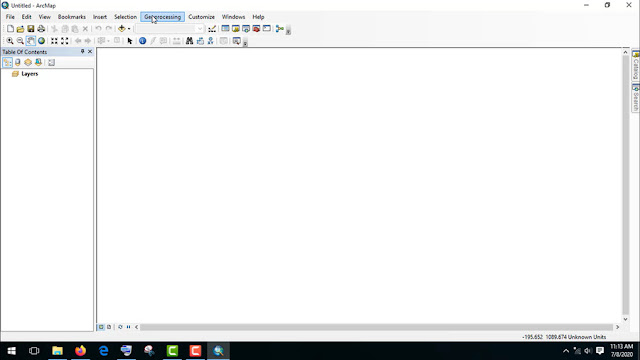Choose the Select Elements arrow tool

pos(130,41)
